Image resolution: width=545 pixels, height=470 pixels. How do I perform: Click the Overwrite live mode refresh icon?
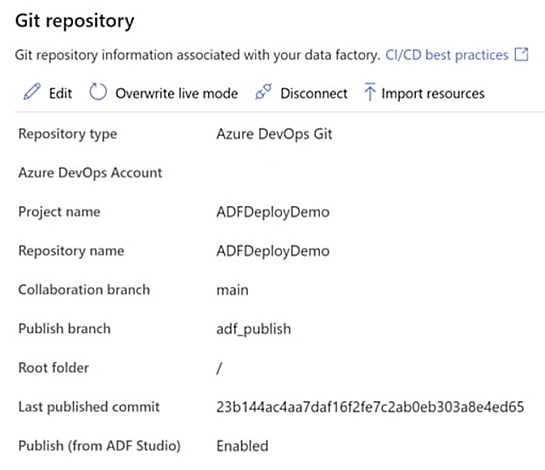point(98,92)
